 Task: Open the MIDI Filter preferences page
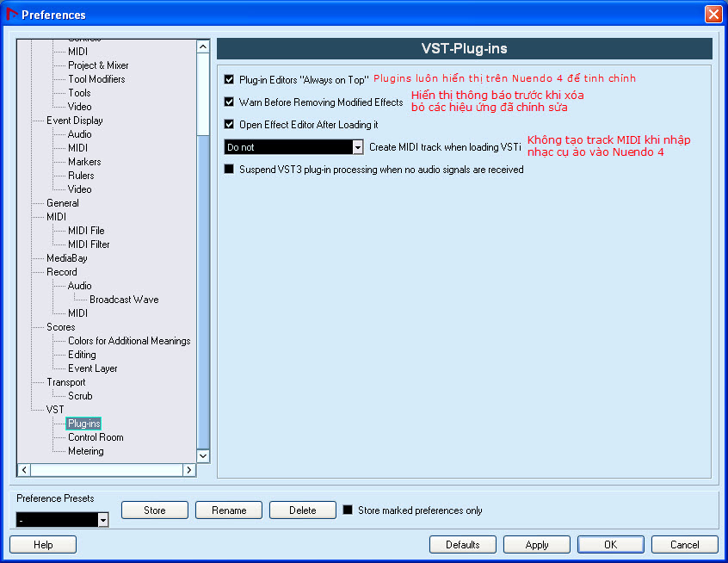coord(89,244)
